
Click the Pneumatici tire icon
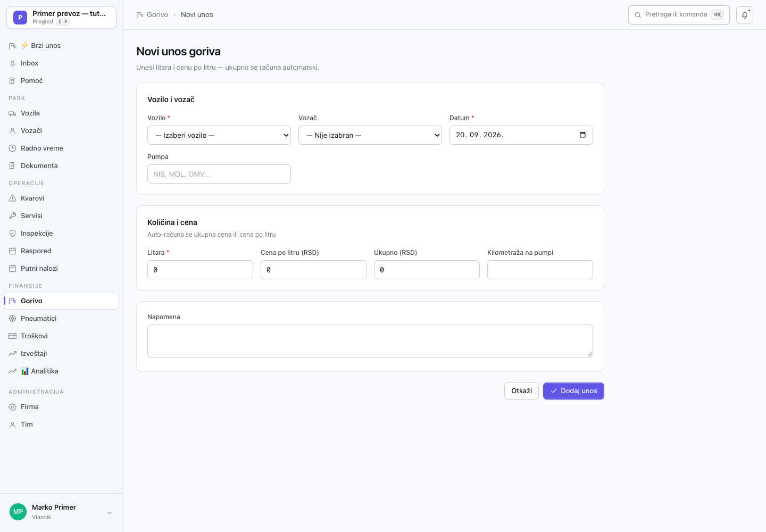12,319
